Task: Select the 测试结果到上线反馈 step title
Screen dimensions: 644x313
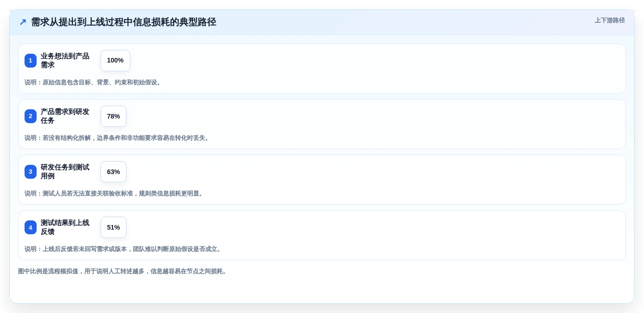Action: [65, 227]
